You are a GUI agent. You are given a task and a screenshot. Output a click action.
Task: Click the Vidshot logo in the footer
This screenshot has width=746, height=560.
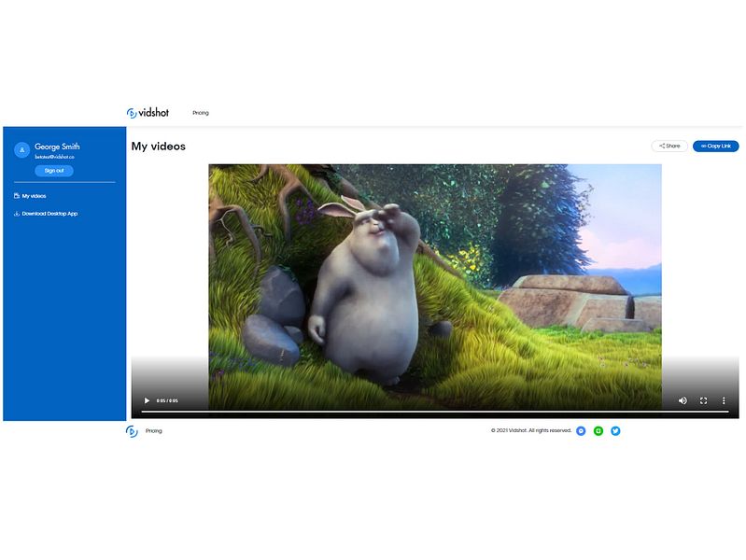point(132,431)
